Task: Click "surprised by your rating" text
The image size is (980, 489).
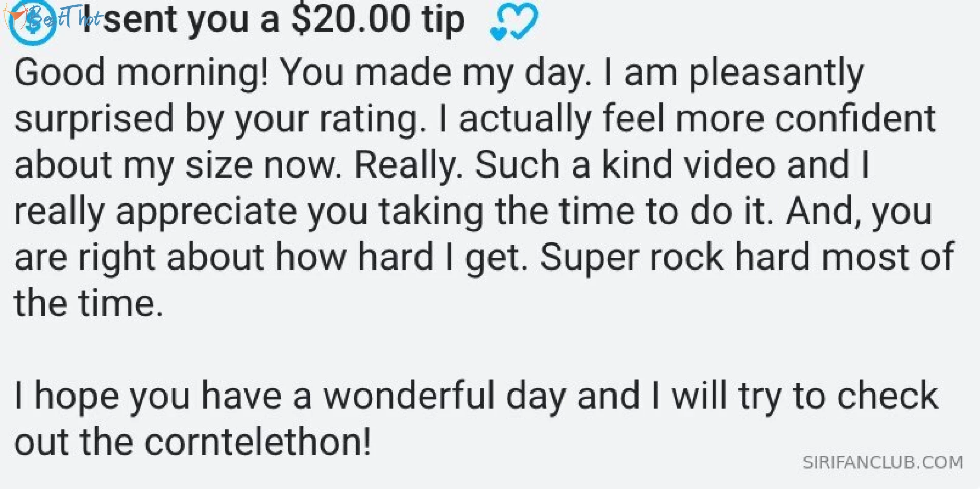Action: click(219, 118)
